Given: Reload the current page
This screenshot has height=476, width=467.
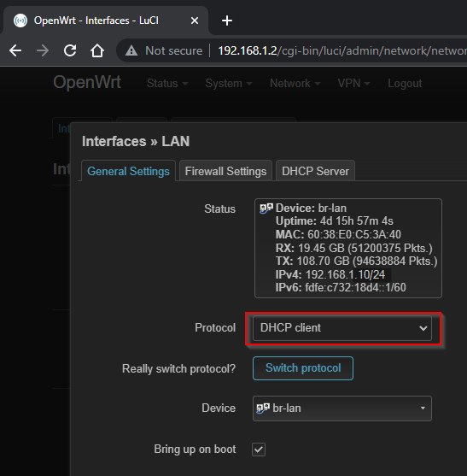Looking at the screenshot, I should coord(70,50).
